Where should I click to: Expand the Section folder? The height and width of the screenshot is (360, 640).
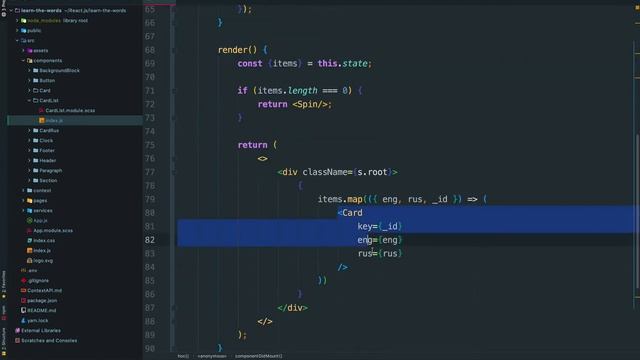click(x=29, y=180)
